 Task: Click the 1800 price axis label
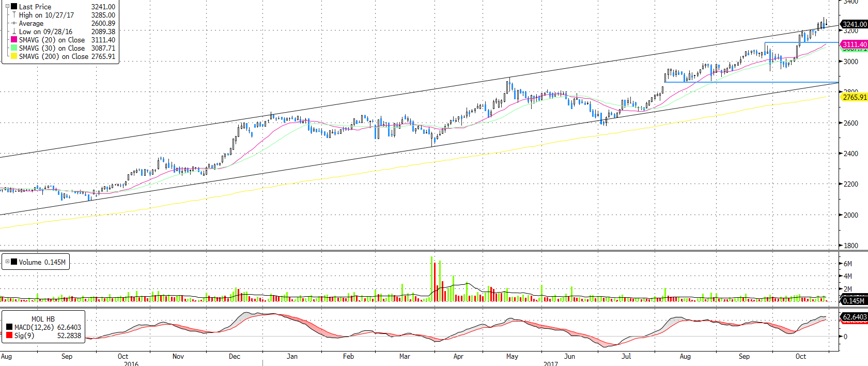pos(851,246)
